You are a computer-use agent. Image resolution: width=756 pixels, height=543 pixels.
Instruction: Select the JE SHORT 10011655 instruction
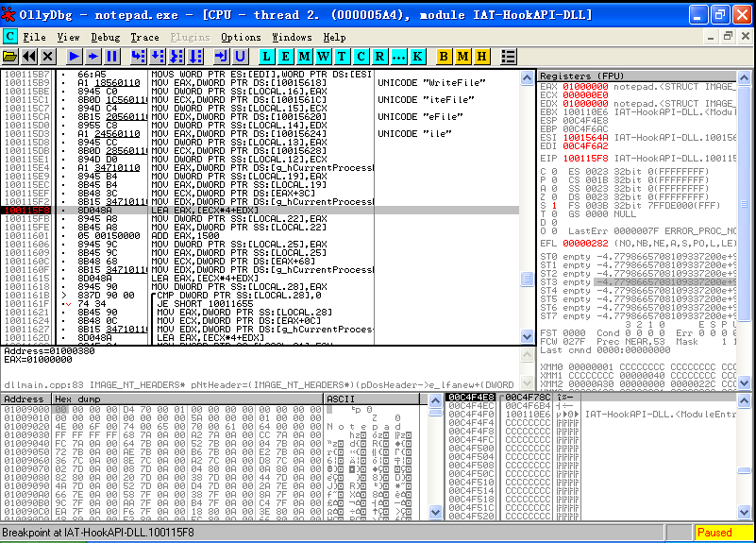[205, 304]
